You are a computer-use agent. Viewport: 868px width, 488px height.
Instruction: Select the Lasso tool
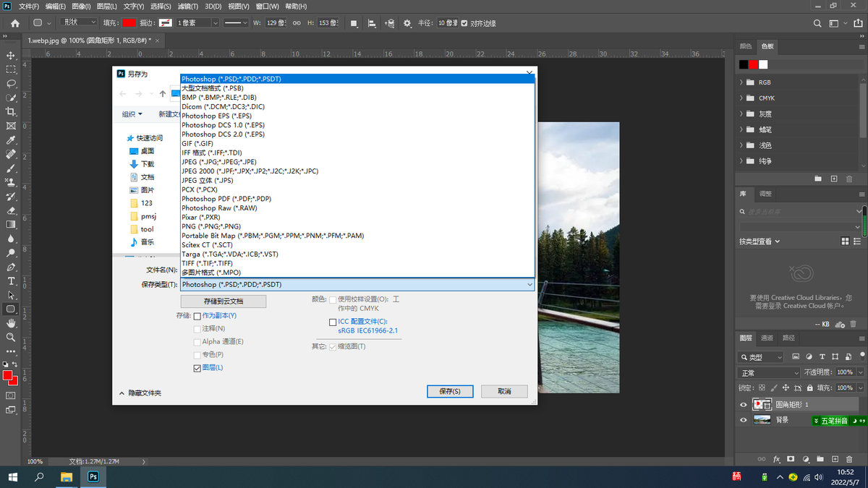11,84
